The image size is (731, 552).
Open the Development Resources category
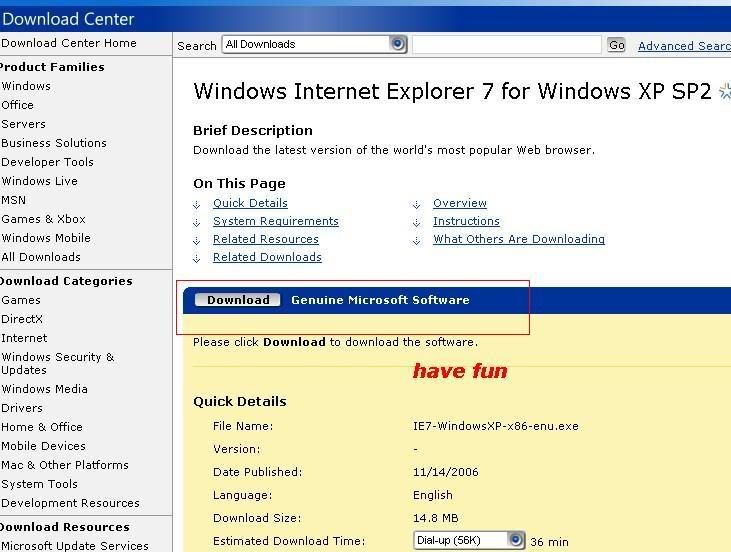70,503
